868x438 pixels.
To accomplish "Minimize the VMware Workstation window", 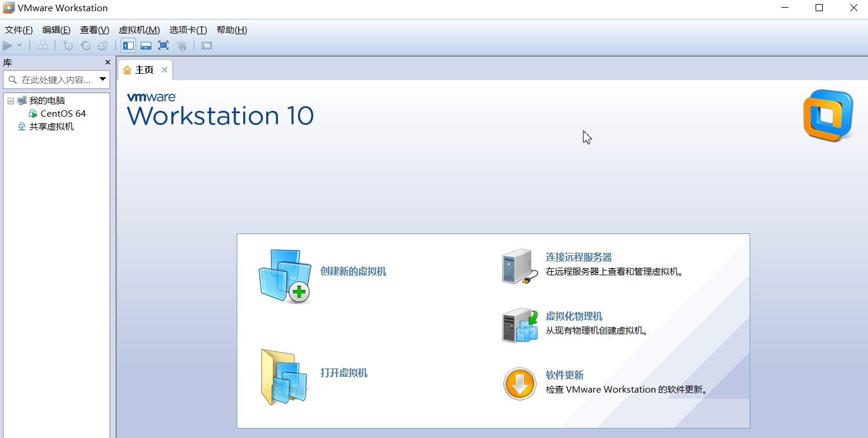I will coord(785,8).
